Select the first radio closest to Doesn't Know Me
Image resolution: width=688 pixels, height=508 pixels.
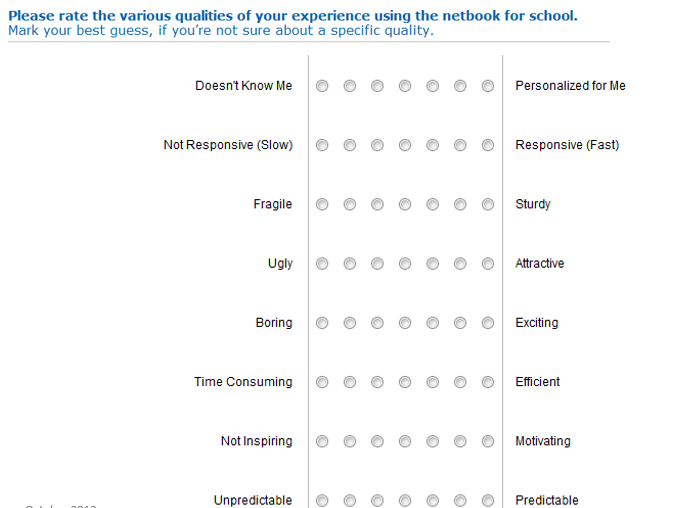[x=322, y=86]
